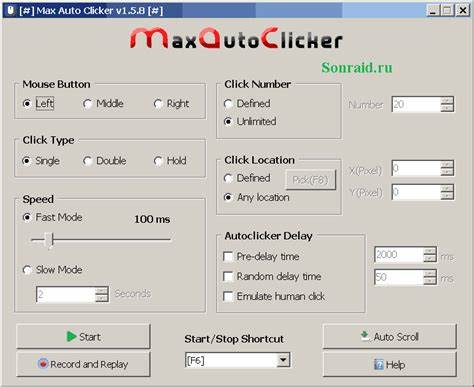Open Record and Replay

coord(83,364)
